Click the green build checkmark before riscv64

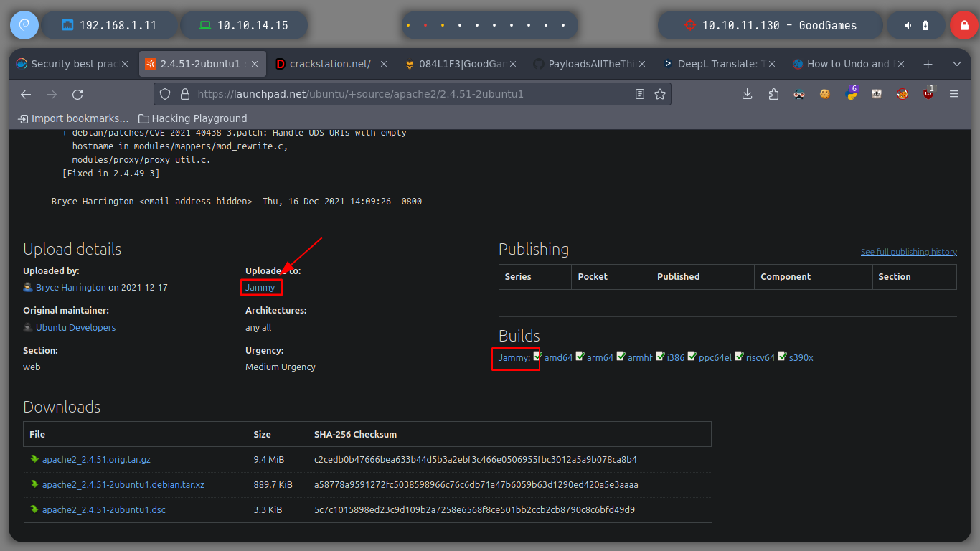click(x=739, y=356)
